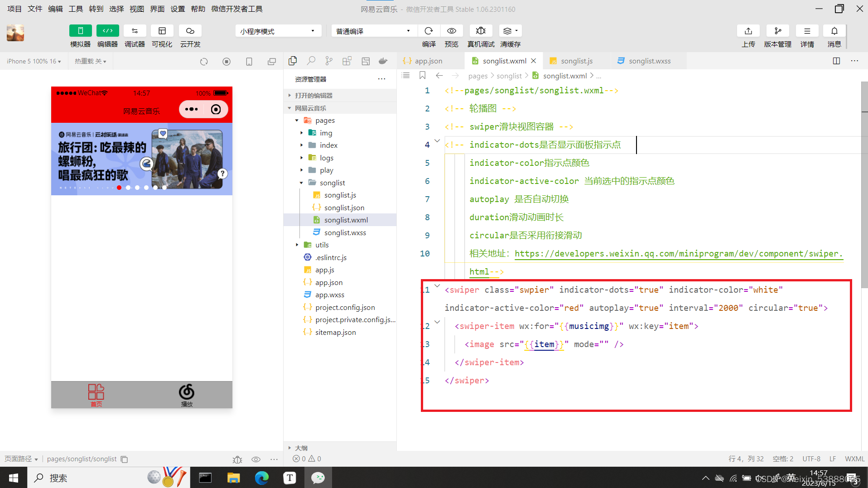Image resolution: width=868 pixels, height=488 pixels.
Task: Toggle the editor panel button
Action: (x=108, y=31)
